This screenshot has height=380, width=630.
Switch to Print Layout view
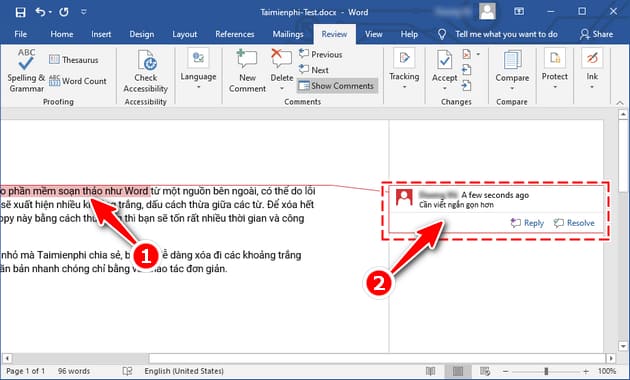458,371
